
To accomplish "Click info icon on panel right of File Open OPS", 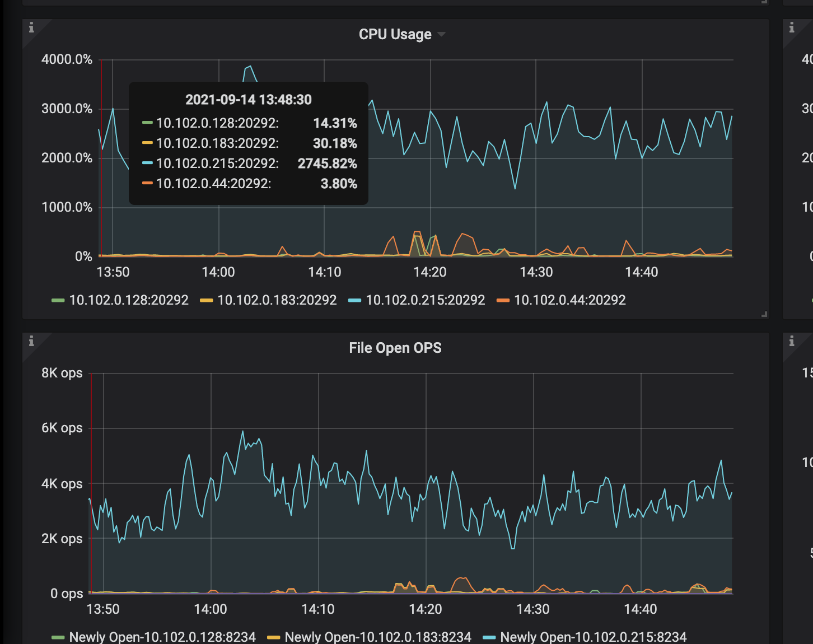I will [x=792, y=341].
